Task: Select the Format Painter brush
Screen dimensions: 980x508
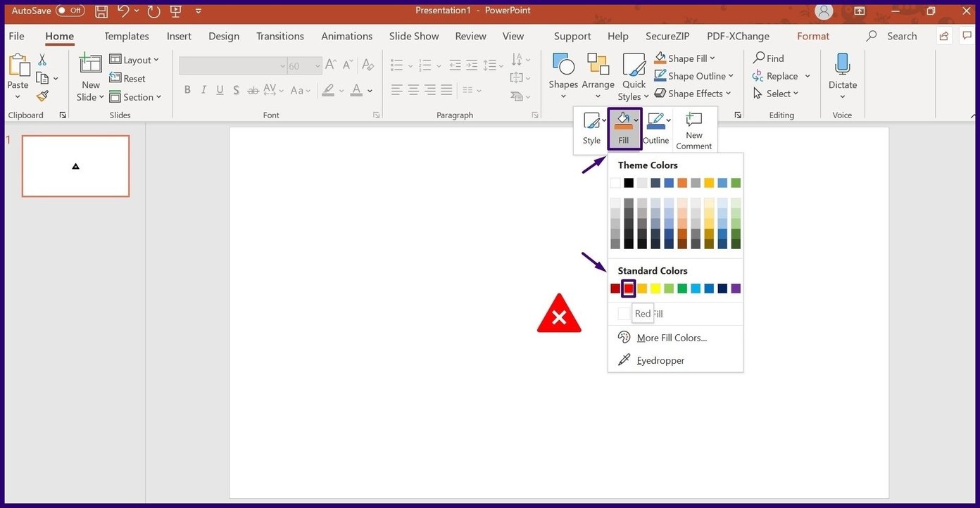Action: tap(42, 96)
